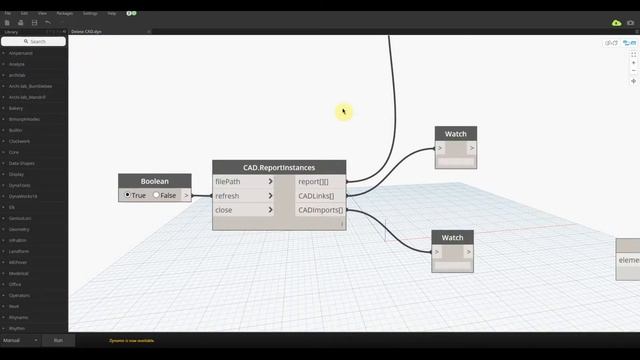This screenshot has height=360, width=640.
Task: Switch to graph view navigation icon
Action: [629, 43]
